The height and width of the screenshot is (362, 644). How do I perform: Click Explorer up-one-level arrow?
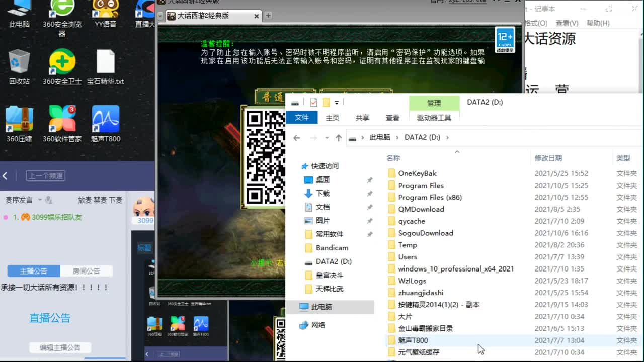(339, 137)
